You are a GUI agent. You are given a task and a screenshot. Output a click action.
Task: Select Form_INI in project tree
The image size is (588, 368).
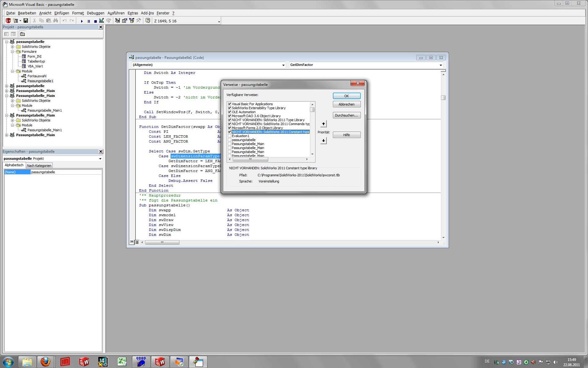[x=34, y=56]
